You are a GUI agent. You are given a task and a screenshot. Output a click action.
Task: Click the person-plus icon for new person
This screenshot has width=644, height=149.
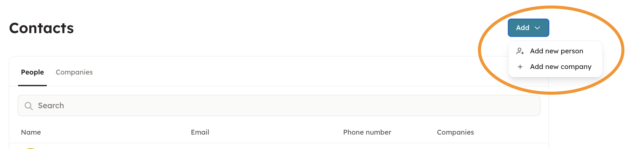pos(520,51)
